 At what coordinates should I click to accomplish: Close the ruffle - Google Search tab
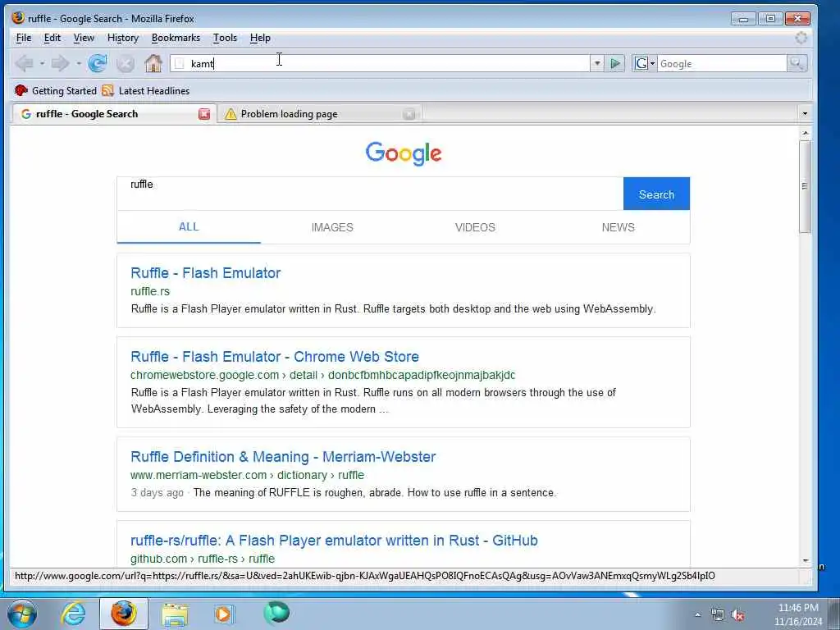[204, 114]
